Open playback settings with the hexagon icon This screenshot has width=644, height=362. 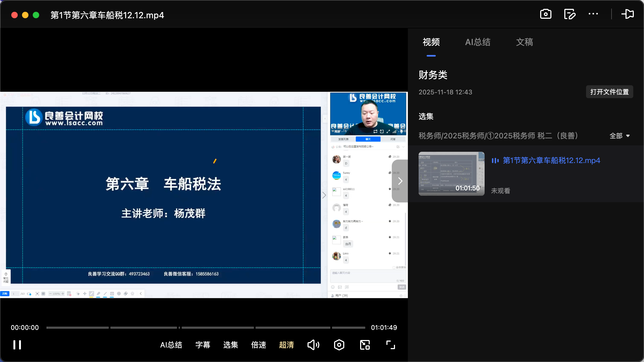click(x=339, y=345)
